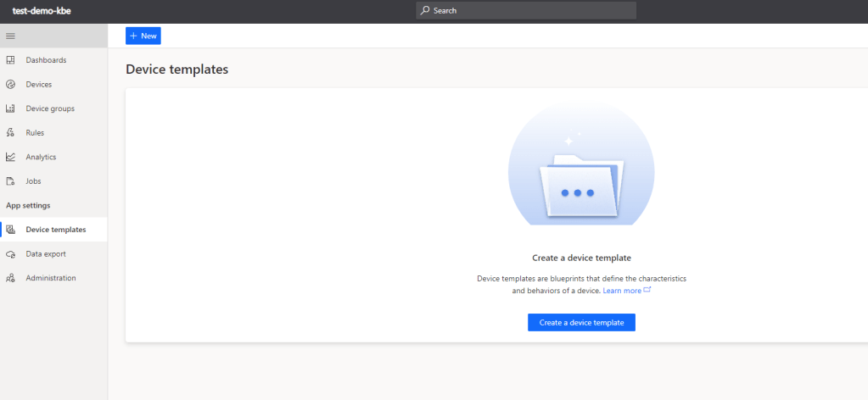This screenshot has width=868, height=400.
Task: Open the Dashboards menu item
Action: pos(46,60)
